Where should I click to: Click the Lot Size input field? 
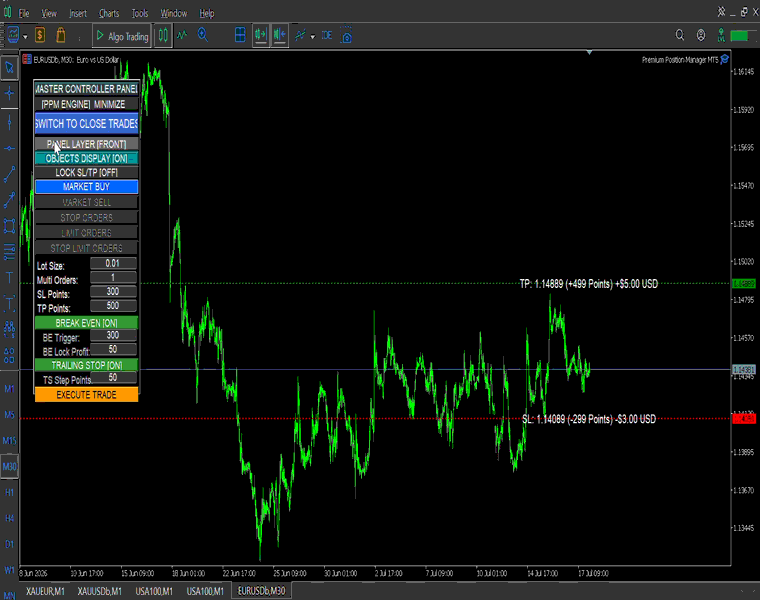(113, 263)
